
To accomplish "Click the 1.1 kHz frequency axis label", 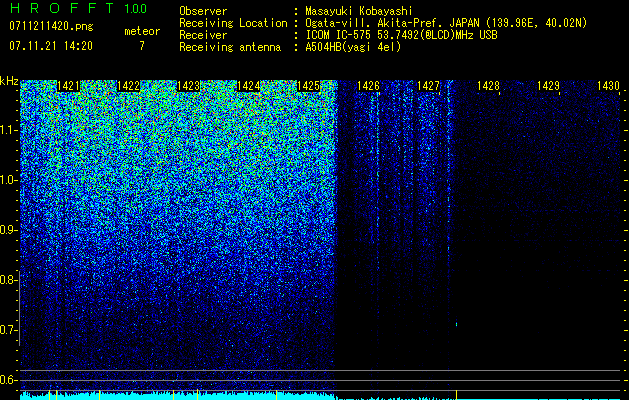I will point(8,130).
